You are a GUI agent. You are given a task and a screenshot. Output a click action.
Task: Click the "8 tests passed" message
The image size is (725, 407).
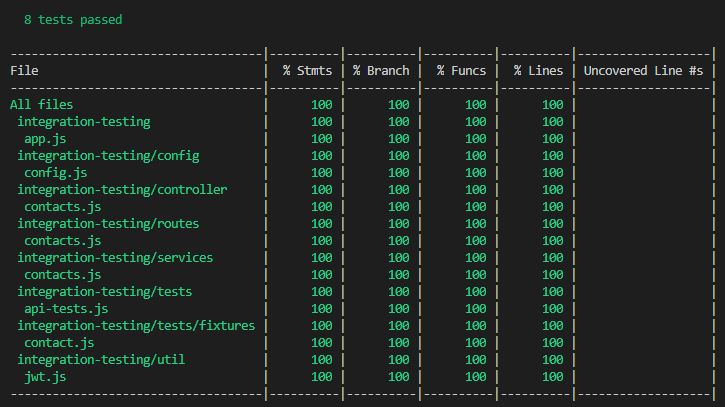tap(73, 19)
